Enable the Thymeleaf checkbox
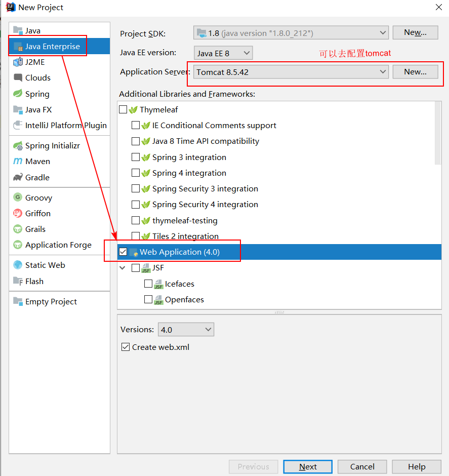 click(123, 109)
